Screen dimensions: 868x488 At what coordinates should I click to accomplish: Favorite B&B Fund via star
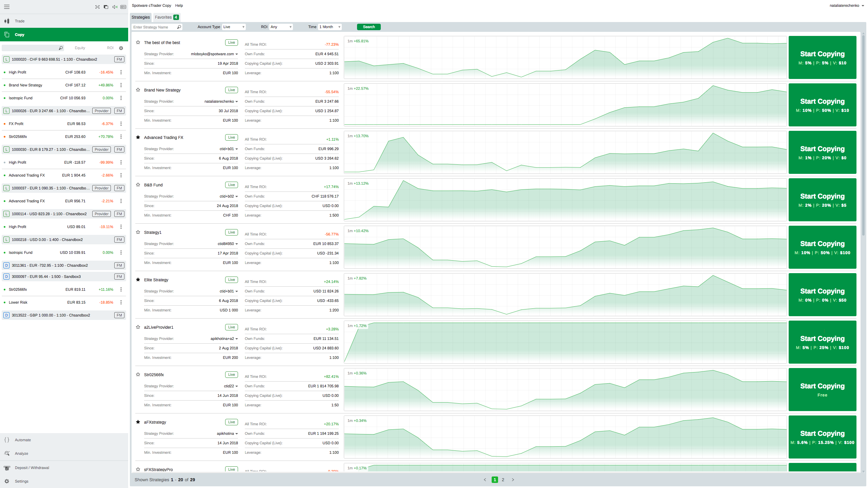point(138,185)
